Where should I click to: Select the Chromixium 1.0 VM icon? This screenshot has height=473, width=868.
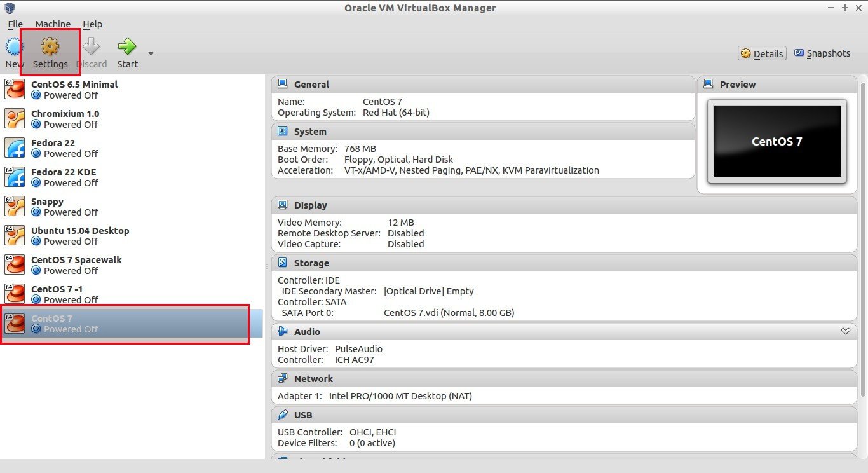[15, 119]
